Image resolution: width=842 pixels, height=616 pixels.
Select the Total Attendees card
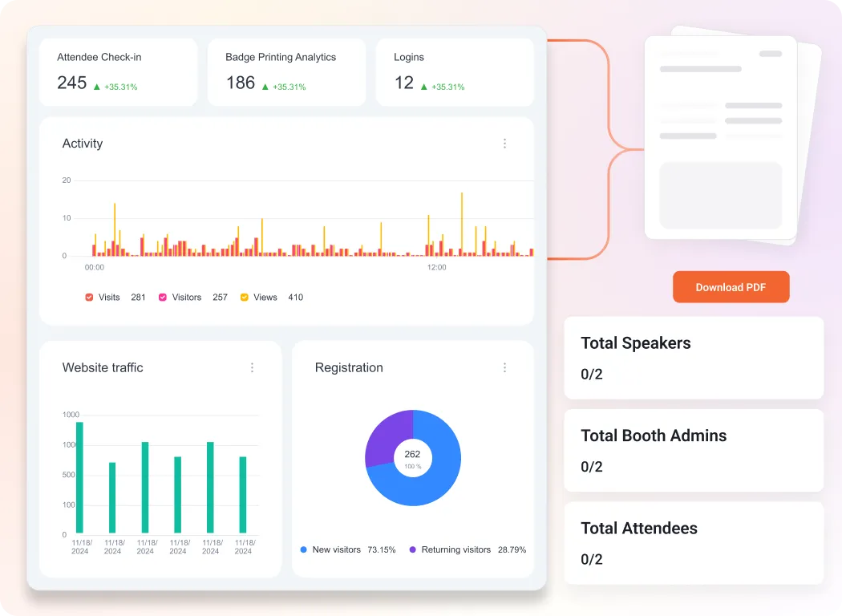(x=693, y=543)
